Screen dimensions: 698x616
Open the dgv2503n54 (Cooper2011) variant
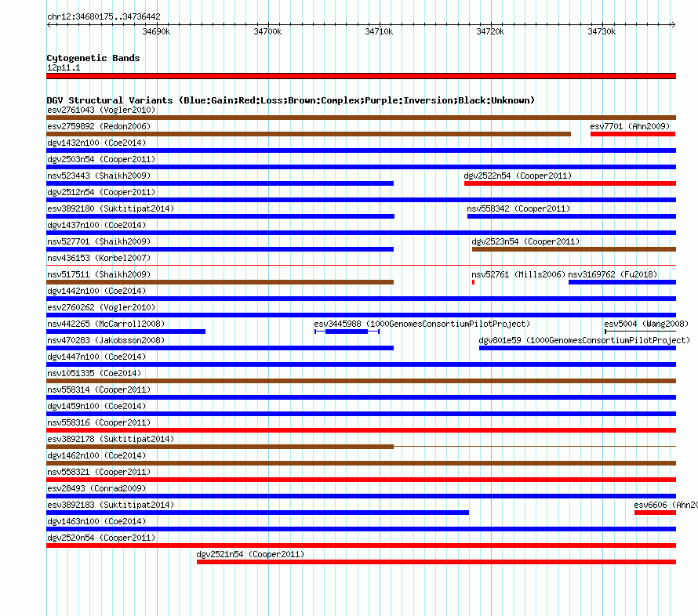pyautogui.click(x=101, y=159)
